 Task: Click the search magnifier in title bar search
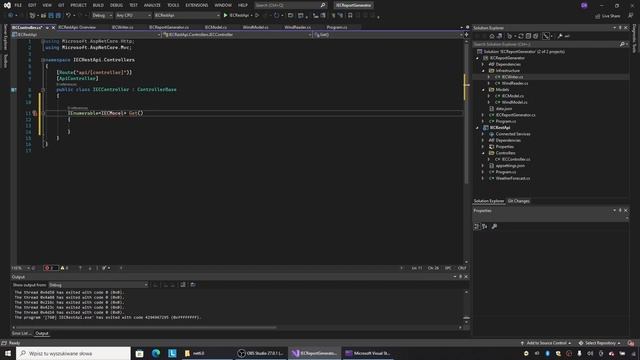[323, 5]
